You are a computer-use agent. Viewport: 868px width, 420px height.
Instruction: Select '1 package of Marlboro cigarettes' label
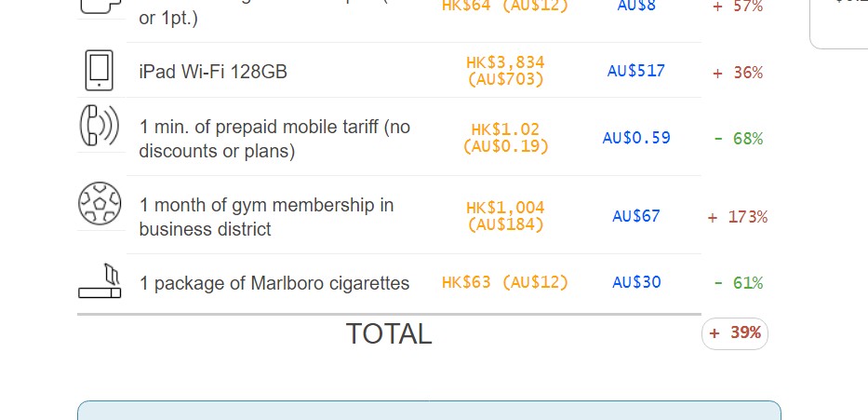[274, 283]
